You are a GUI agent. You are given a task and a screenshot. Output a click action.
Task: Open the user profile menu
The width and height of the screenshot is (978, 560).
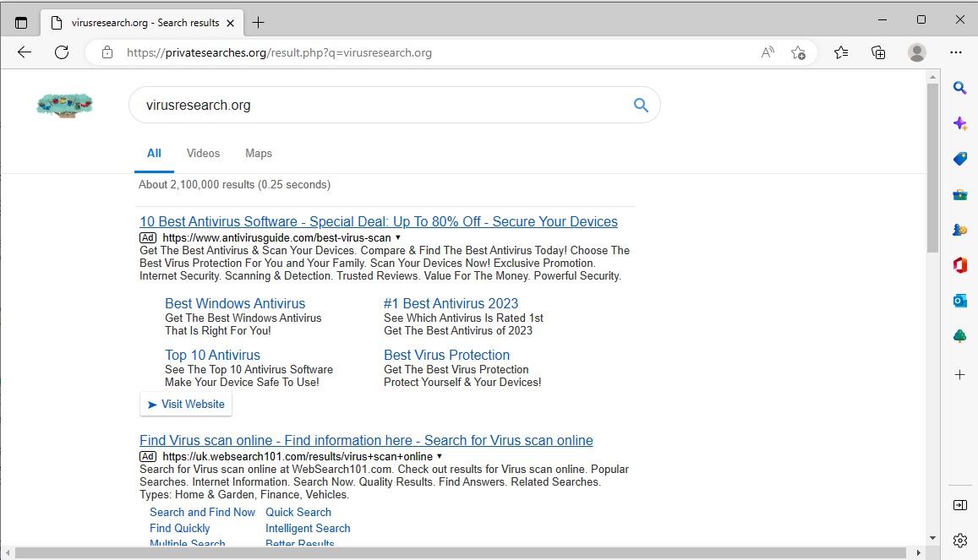coord(917,52)
